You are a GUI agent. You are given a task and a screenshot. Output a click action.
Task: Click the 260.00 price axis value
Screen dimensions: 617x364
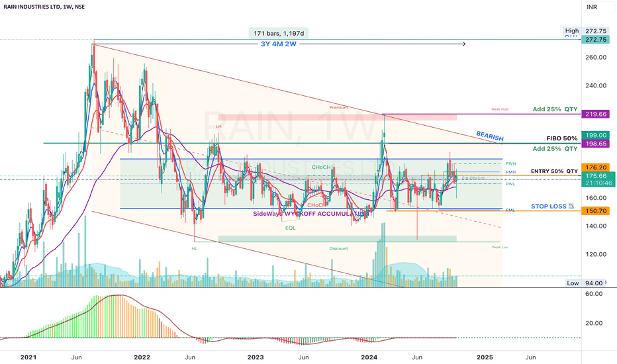[x=596, y=57]
